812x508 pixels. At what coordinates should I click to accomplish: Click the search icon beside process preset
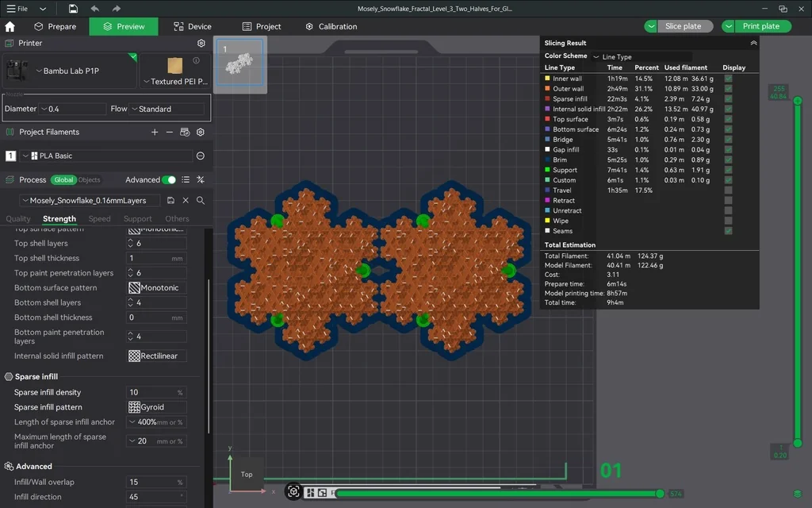point(201,201)
